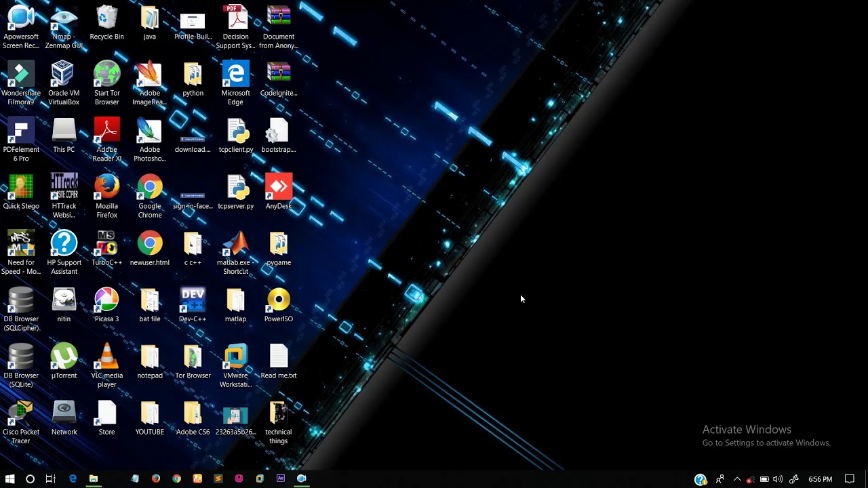Select the AnyDesk shortcut
Screen dimensions: 868x488
pyautogui.click(x=279, y=192)
